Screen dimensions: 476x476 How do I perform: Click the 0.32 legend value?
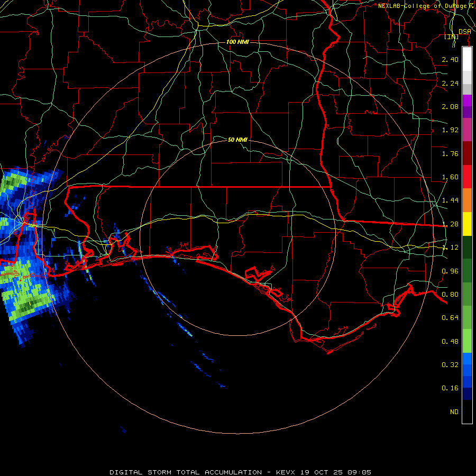click(450, 365)
